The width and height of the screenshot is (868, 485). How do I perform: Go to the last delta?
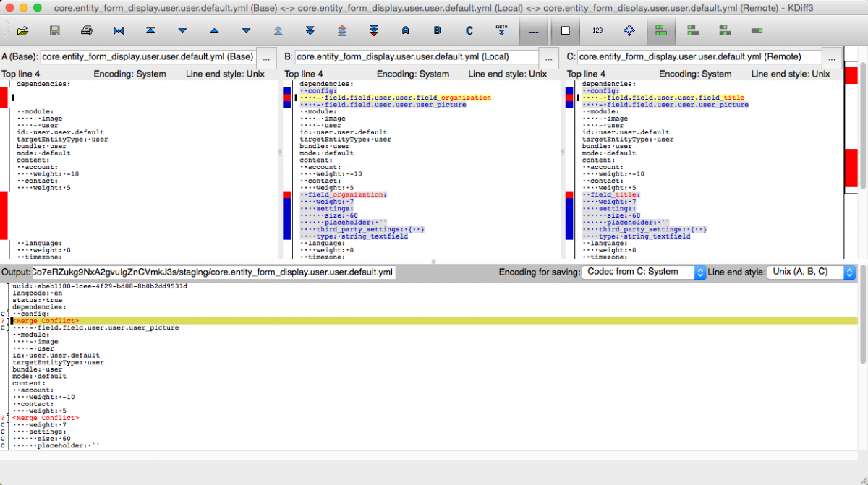[182, 30]
